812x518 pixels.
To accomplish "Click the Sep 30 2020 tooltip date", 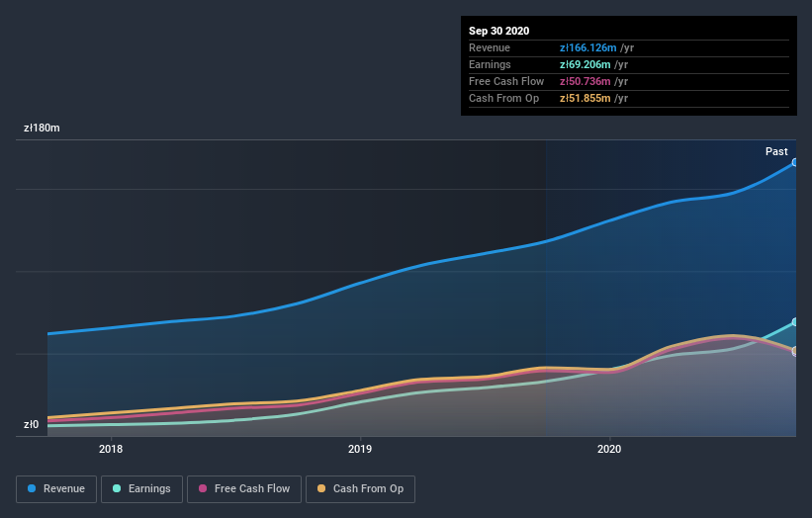I will coord(498,31).
